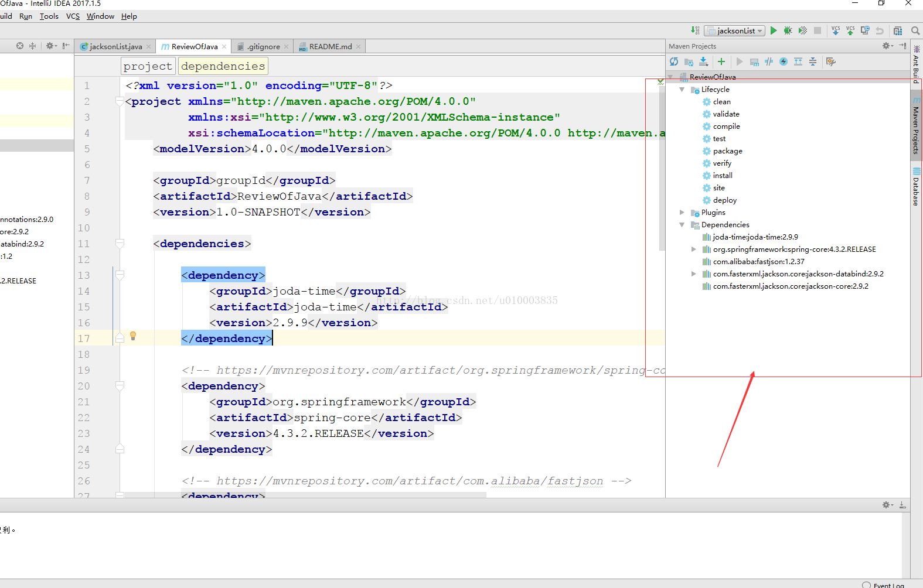Run the jacksonList configuration
The width and height of the screenshot is (923, 588).
pos(774,30)
